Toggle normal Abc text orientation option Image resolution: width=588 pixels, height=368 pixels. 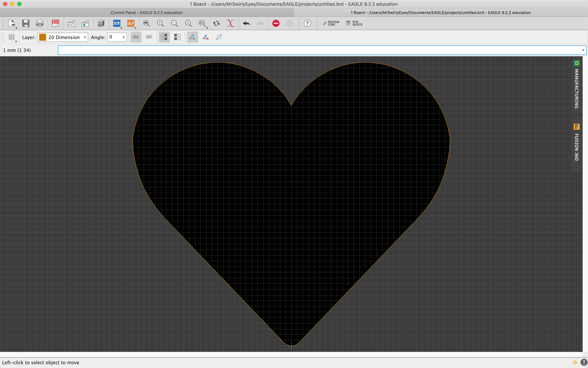[x=136, y=37]
